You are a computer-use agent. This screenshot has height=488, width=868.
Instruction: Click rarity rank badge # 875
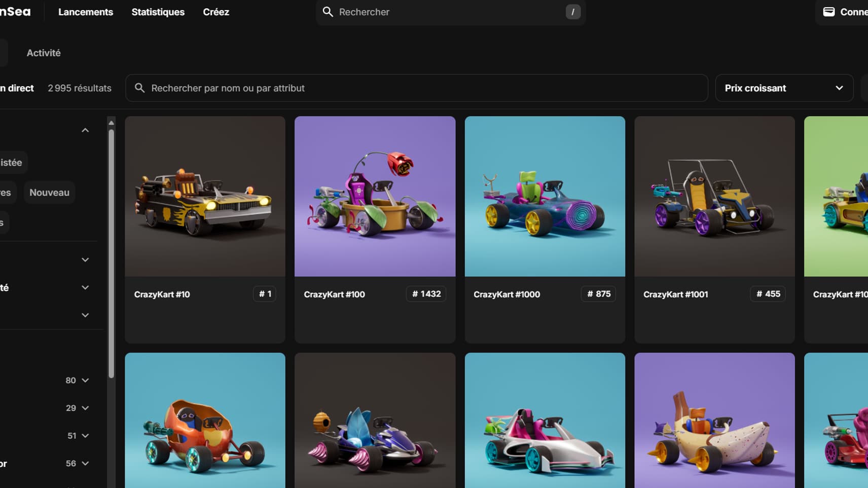tap(598, 294)
